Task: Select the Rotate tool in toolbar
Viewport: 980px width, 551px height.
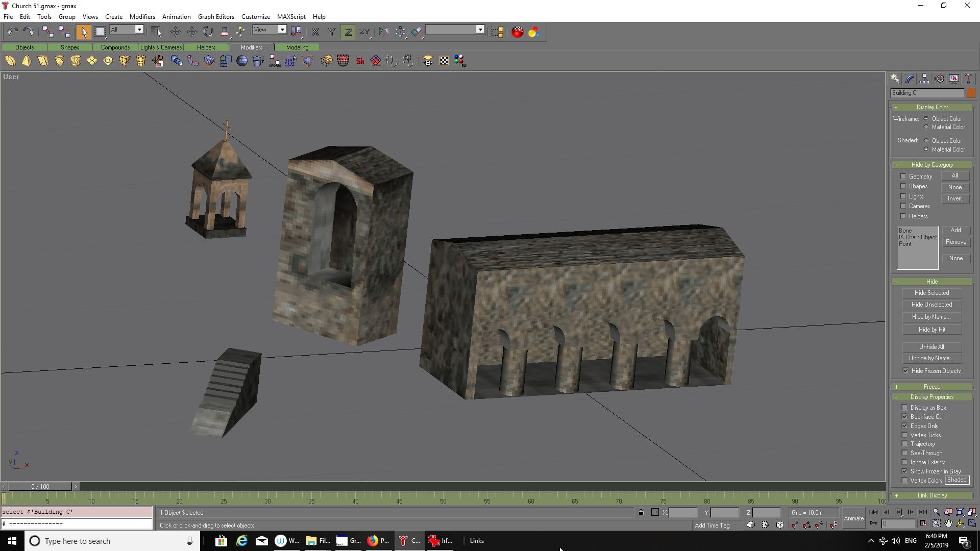Action: pyautogui.click(x=208, y=32)
